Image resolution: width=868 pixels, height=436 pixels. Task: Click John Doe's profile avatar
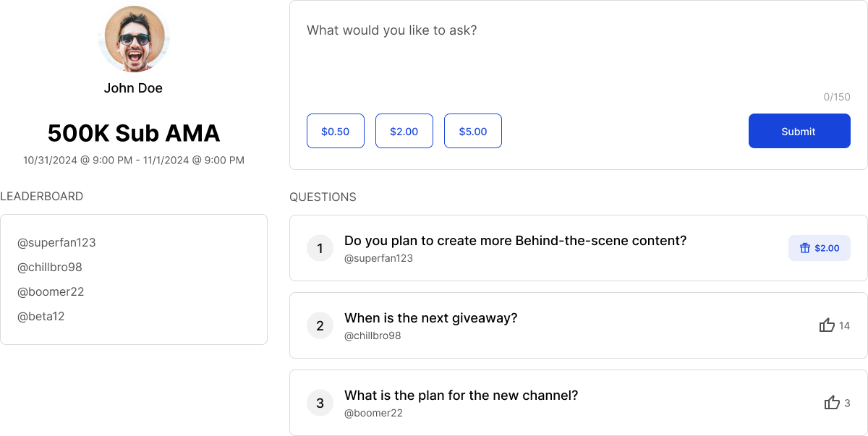[133, 40]
